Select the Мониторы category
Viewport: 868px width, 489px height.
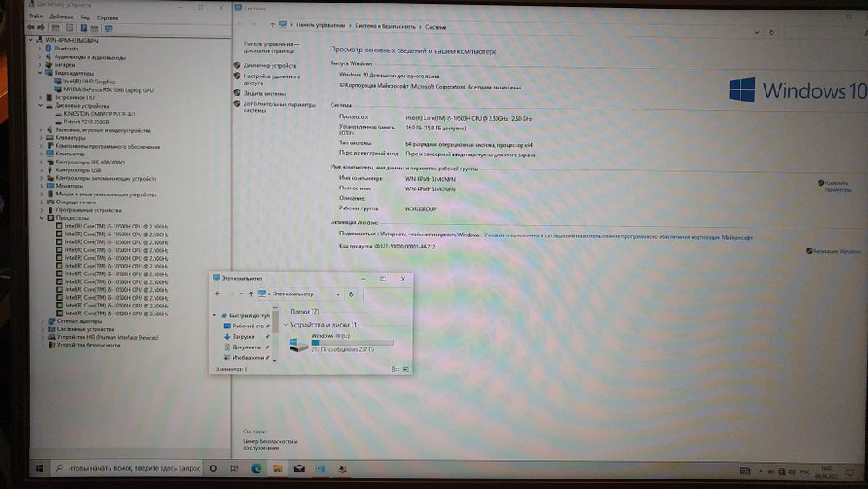(69, 186)
